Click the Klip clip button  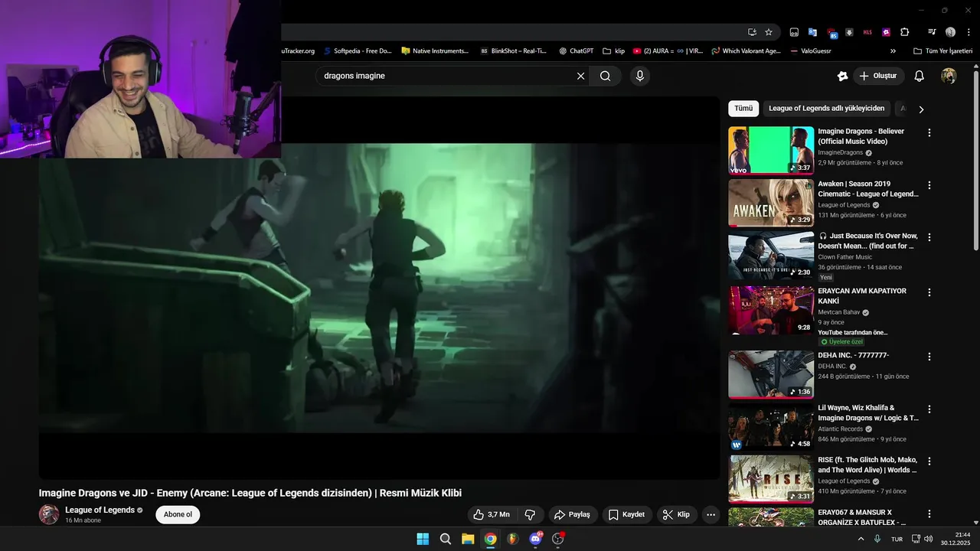click(x=677, y=514)
